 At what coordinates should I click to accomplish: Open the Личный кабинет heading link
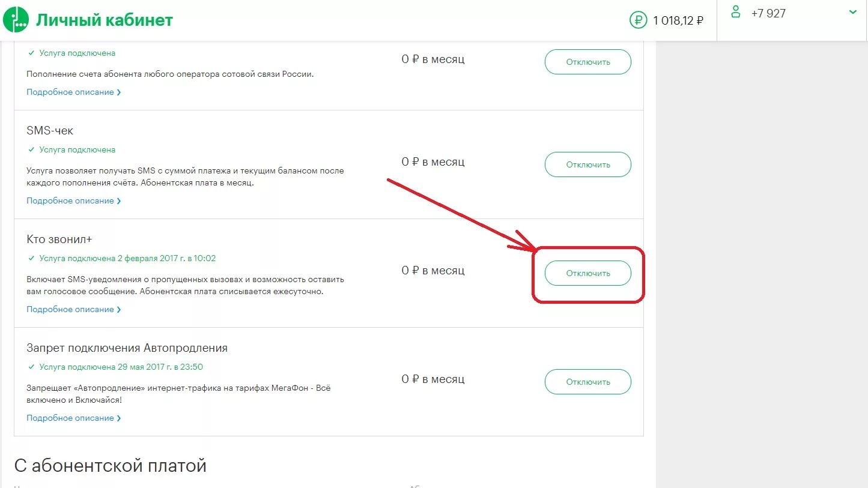click(105, 20)
